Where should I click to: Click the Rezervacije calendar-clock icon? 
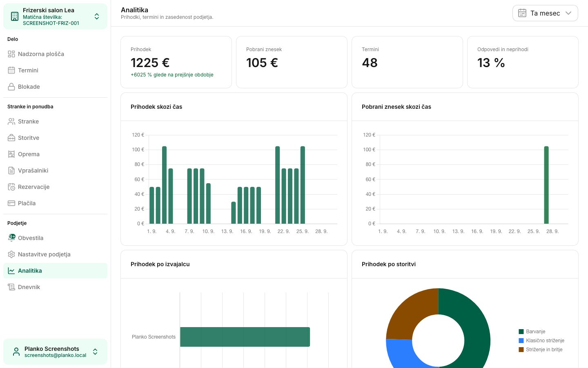tap(11, 187)
